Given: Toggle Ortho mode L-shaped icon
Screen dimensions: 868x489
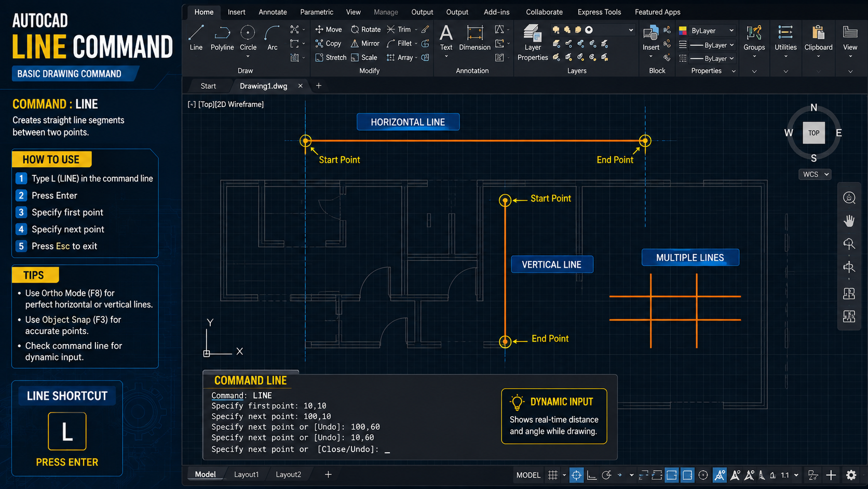Looking at the screenshot, I should (x=591, y=475).
